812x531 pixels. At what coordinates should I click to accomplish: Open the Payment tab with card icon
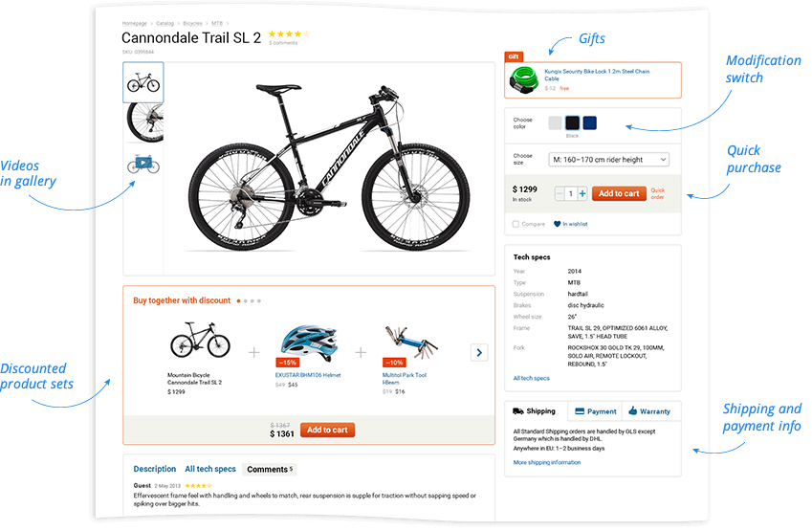click(595, 411)
